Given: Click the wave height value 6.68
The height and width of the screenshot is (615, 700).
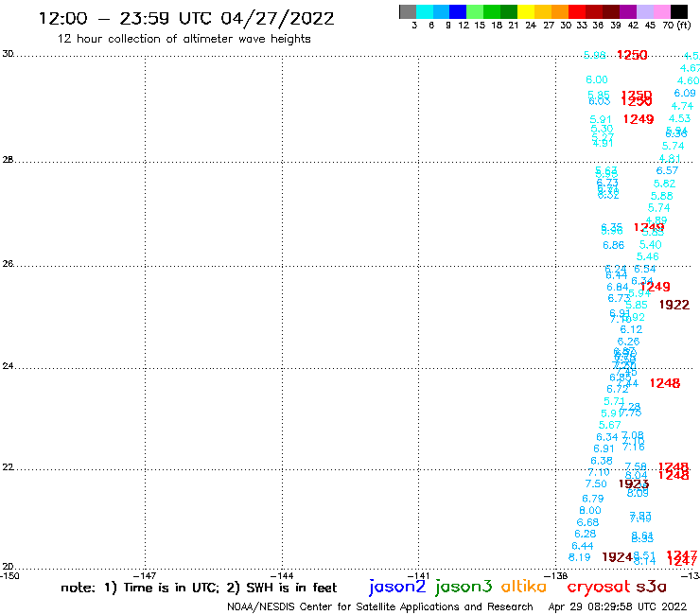Looking at the screenshot, I should (587, 522).
